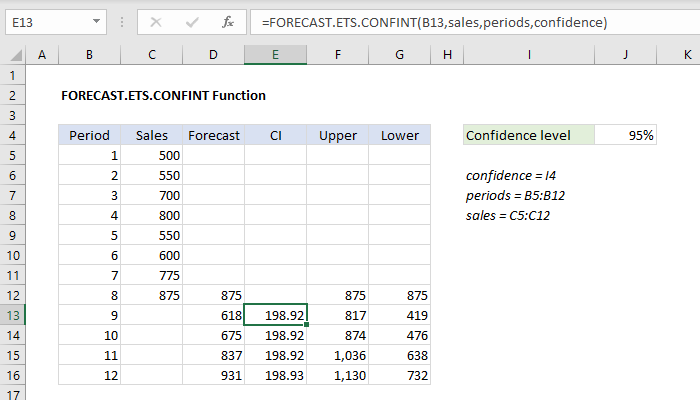
Task: Select column E header
Action: pos(275,55)
